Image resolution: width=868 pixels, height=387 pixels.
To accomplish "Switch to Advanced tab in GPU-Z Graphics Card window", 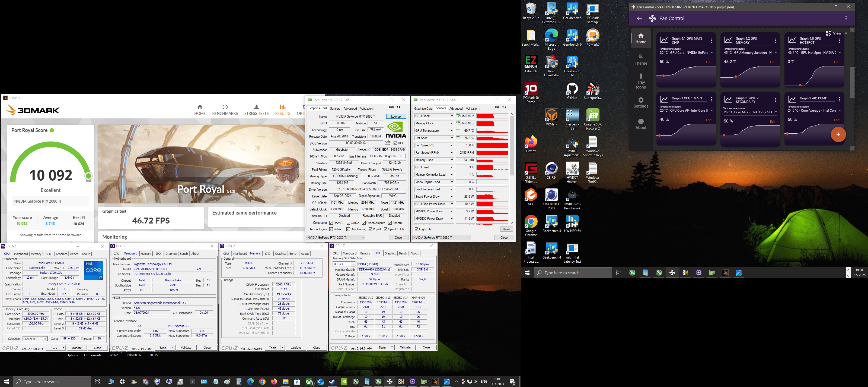I will click(350, 109).
